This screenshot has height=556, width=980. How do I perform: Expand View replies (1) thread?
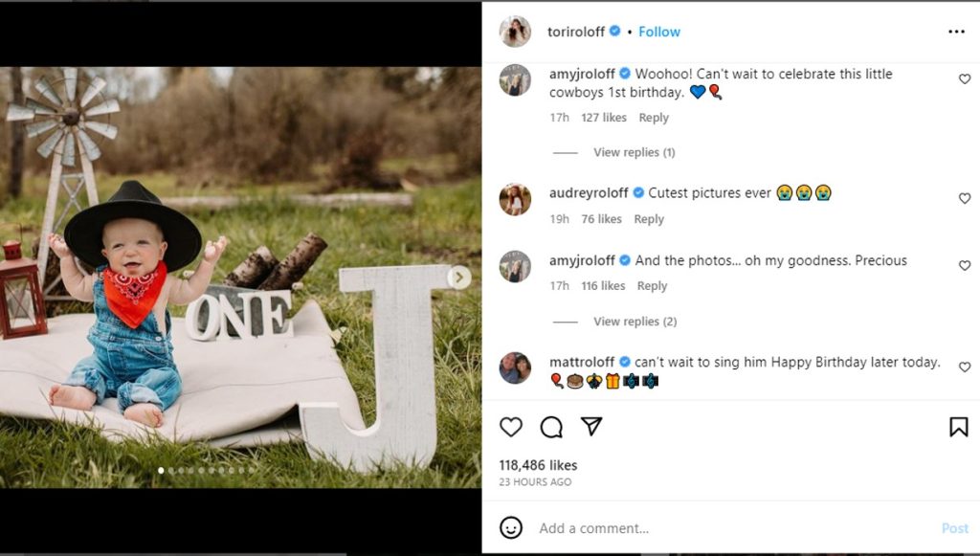[x=634, y=152]
